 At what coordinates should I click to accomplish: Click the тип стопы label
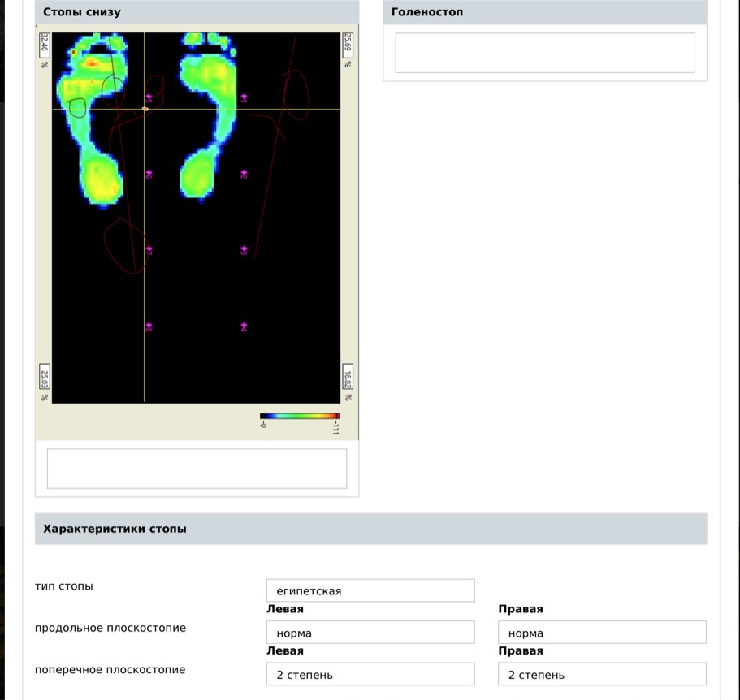[x=63, y=586]
